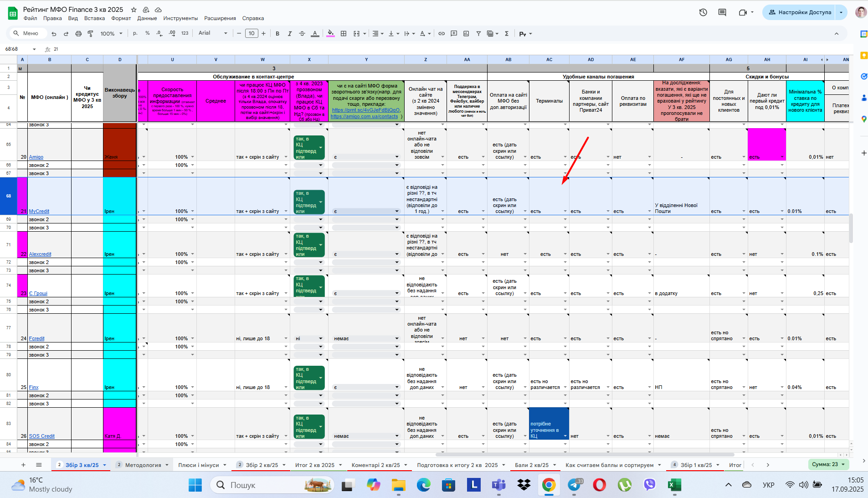The image size is (868, 498).
Task: Click Настройки Доступа share button
Action: tap(800, 12)
